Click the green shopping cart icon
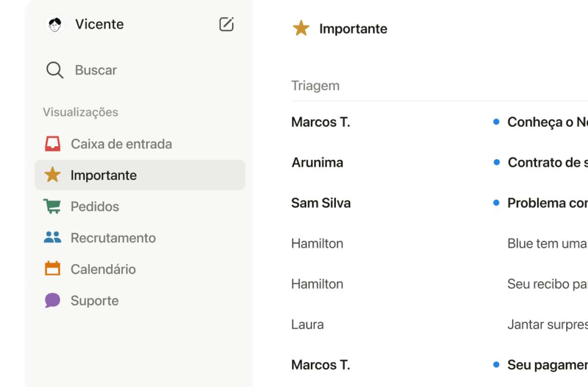The width and height of the screenshot is (588, 387). pos(52,206)
